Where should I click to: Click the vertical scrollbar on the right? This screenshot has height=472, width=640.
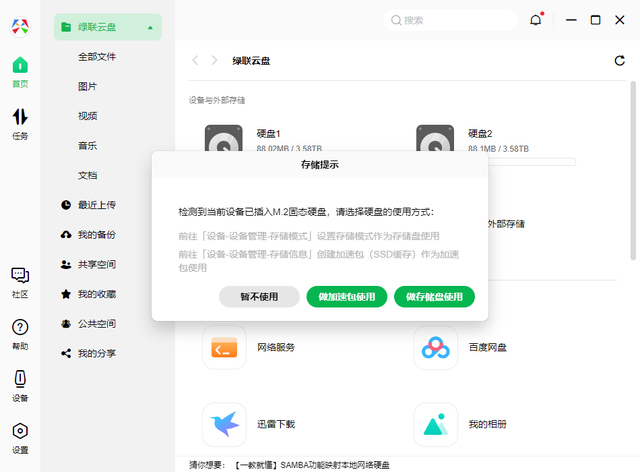633,170
